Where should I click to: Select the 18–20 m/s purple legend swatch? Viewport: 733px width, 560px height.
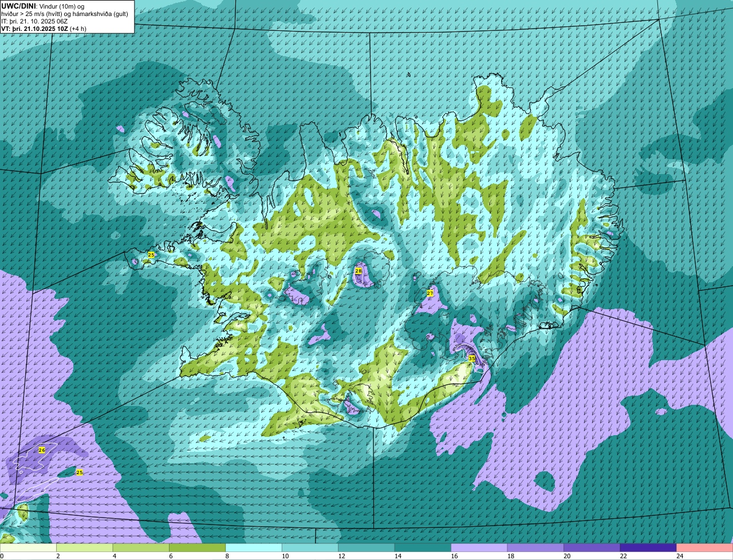coord(535,547)
